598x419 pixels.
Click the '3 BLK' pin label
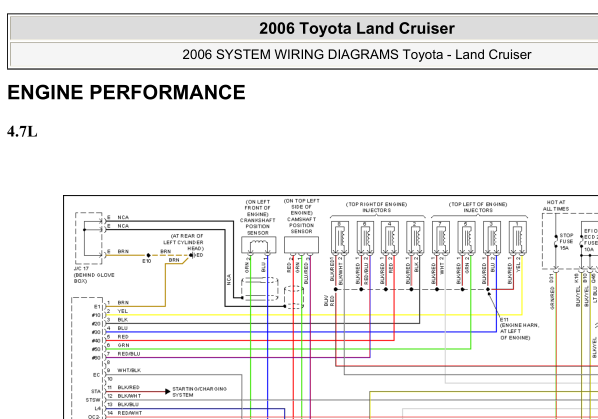(x=117, y=320)
